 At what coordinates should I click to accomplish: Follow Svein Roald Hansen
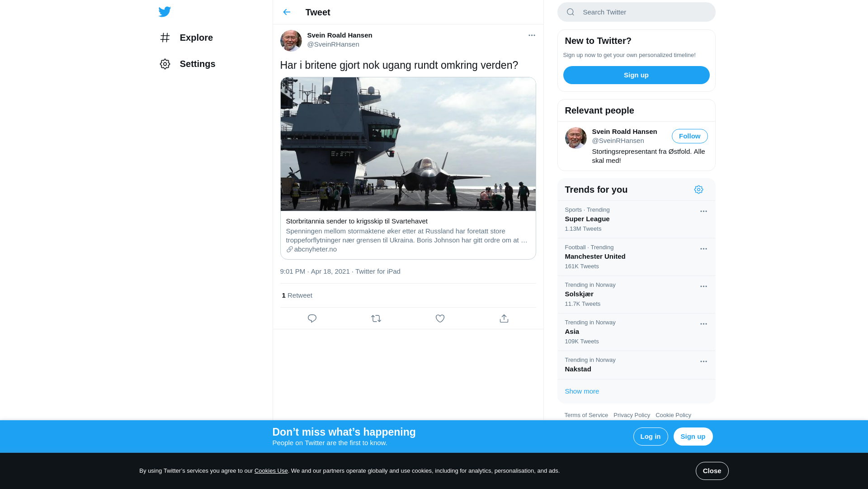click(689, 136)
